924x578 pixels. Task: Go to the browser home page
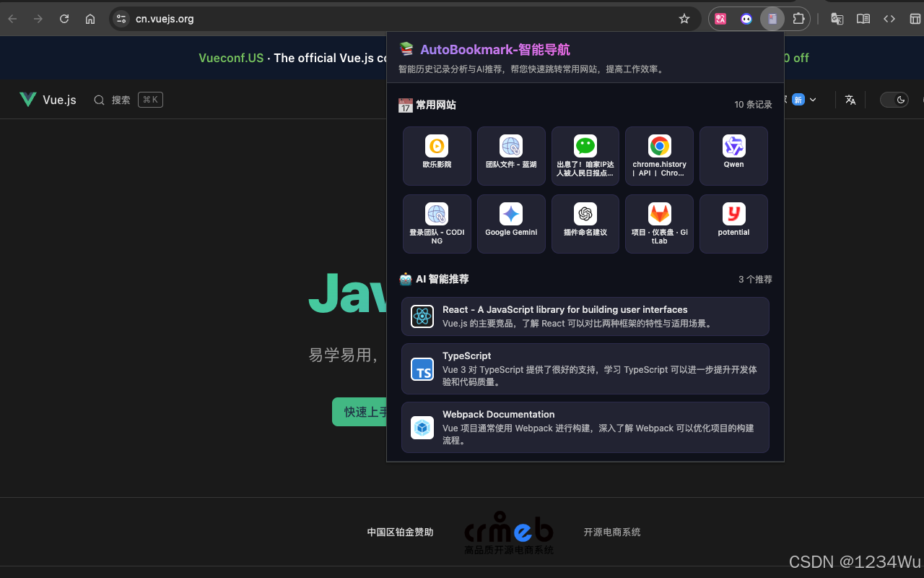90,19
